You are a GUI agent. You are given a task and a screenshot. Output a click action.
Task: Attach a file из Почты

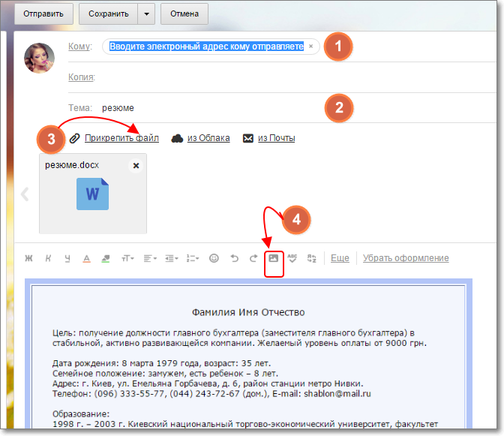pyautogui.click(x=277, y=138)
